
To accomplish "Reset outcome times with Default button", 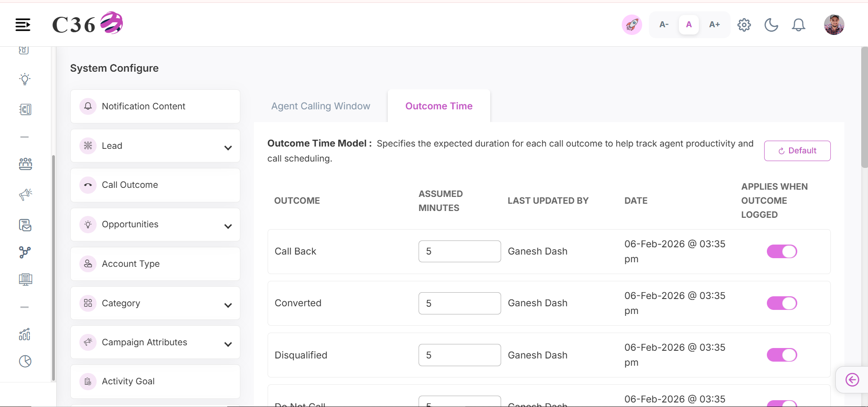I will 797,151.
